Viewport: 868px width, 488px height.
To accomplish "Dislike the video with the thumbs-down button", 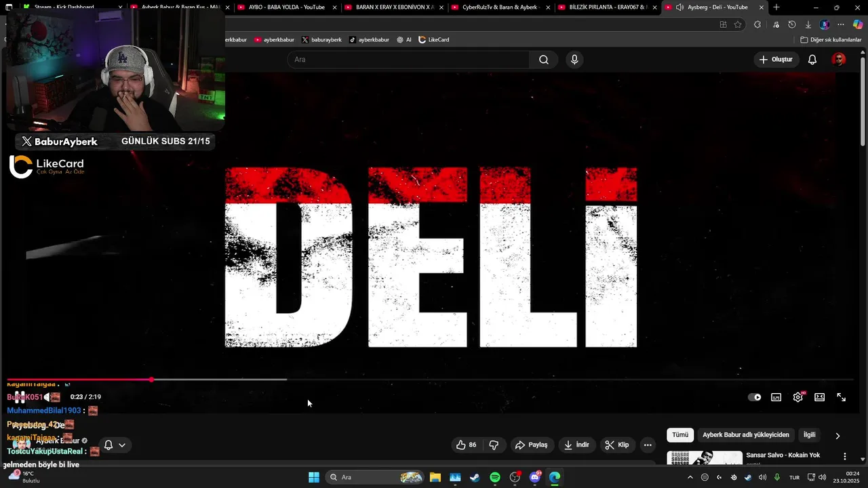I will pyautogui.click(x=494, y=445).
